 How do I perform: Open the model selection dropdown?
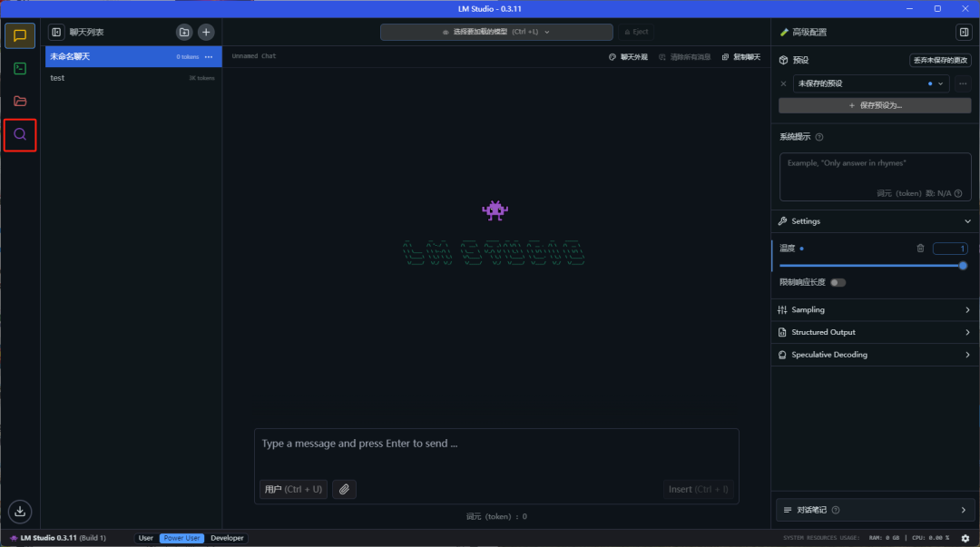pyautogui.click(x=496, y=32)
